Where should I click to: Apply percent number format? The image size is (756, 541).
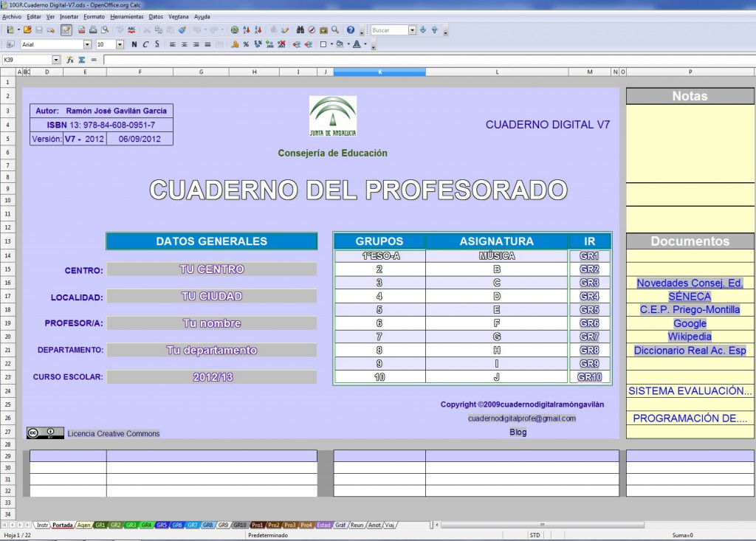click(x=246, y=44)
